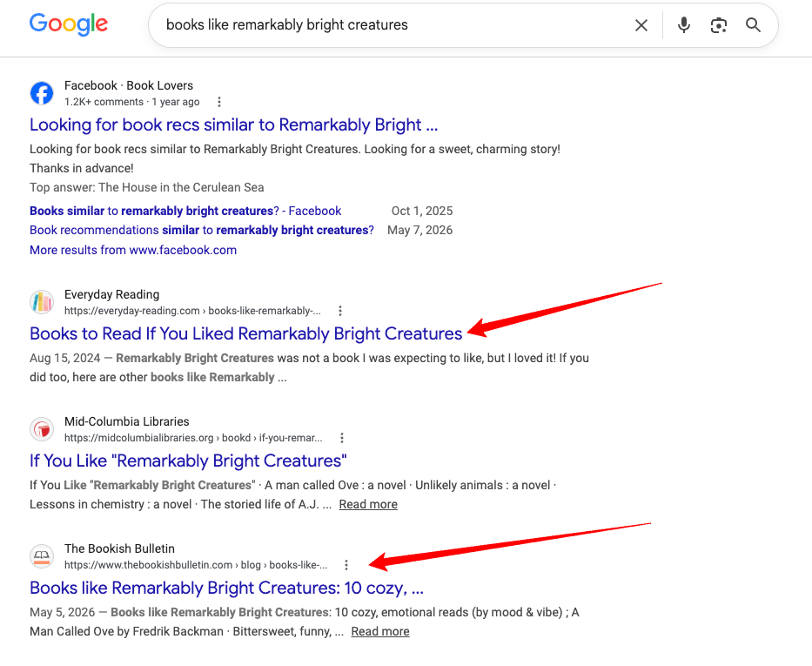Clear the search query with X

pyautogui.click(x=641, y=25)
